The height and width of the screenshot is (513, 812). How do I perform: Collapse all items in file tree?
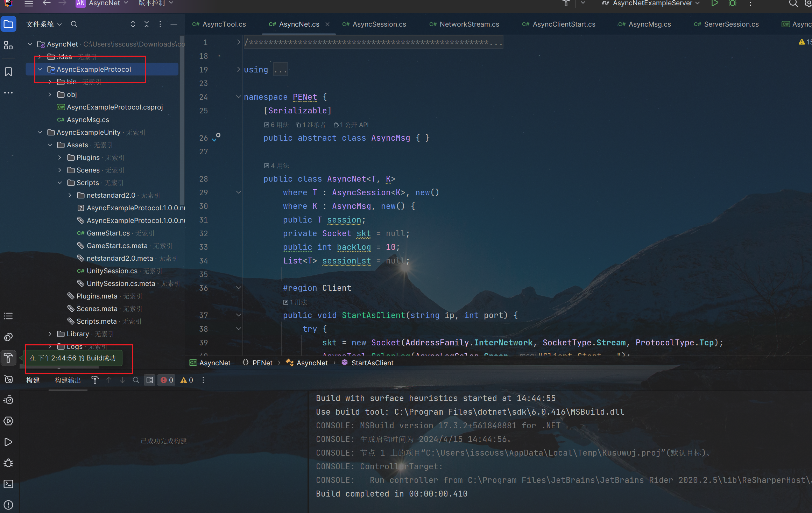pyautogui.click(x=147, y=24)
